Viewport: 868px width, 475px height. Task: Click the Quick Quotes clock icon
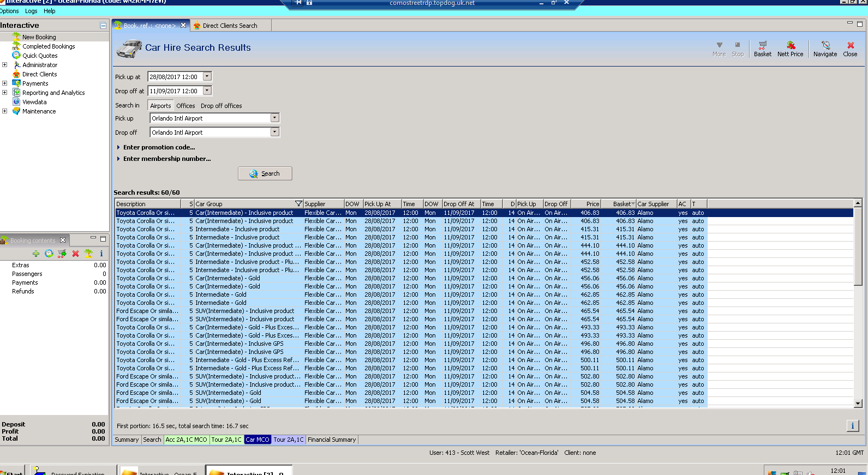pyautogui.click(x=16, y=55)
